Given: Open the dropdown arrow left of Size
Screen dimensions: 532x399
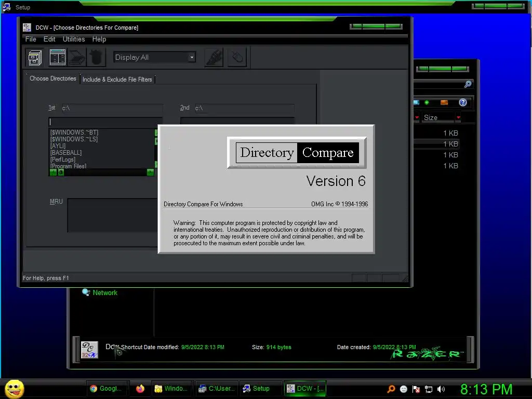Looking at the screenshot, I should point(417,118).
